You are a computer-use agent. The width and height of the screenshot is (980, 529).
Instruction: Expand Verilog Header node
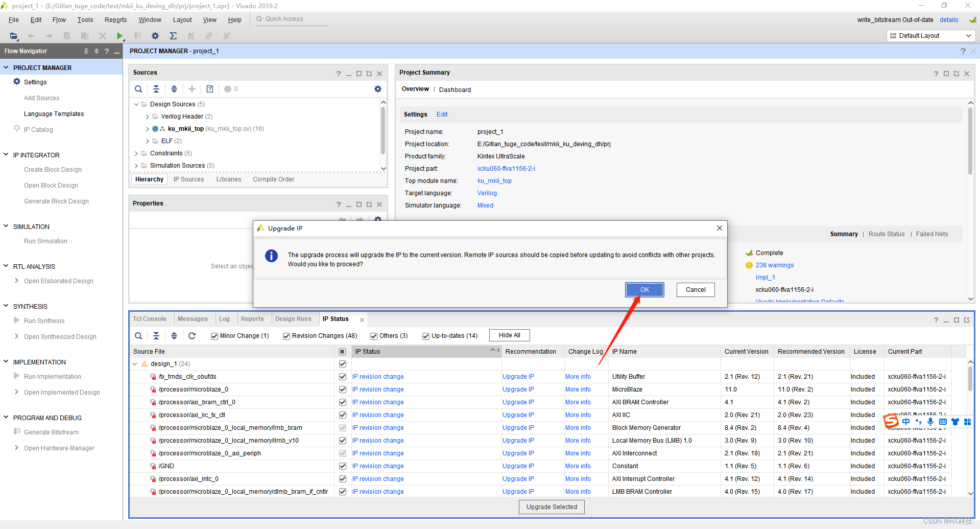coord(148,117)
